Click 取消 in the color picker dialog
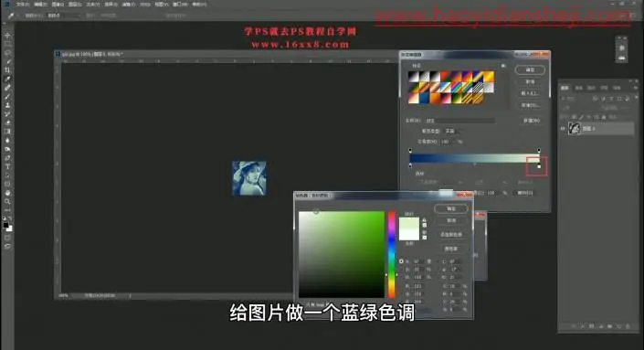644x350 pixels. [451, 220]
